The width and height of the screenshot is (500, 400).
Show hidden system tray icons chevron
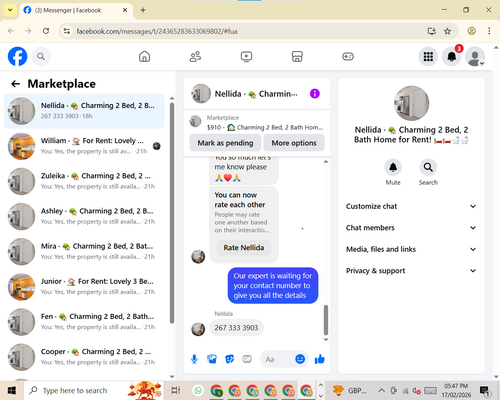coord(382,390)
